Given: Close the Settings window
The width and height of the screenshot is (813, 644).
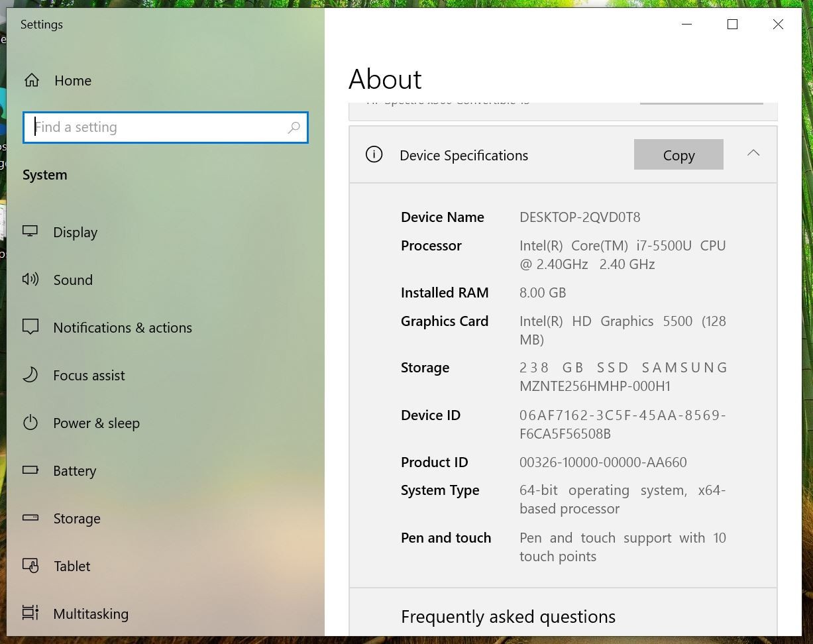Looking at the screenshot, I should point(778,24).
